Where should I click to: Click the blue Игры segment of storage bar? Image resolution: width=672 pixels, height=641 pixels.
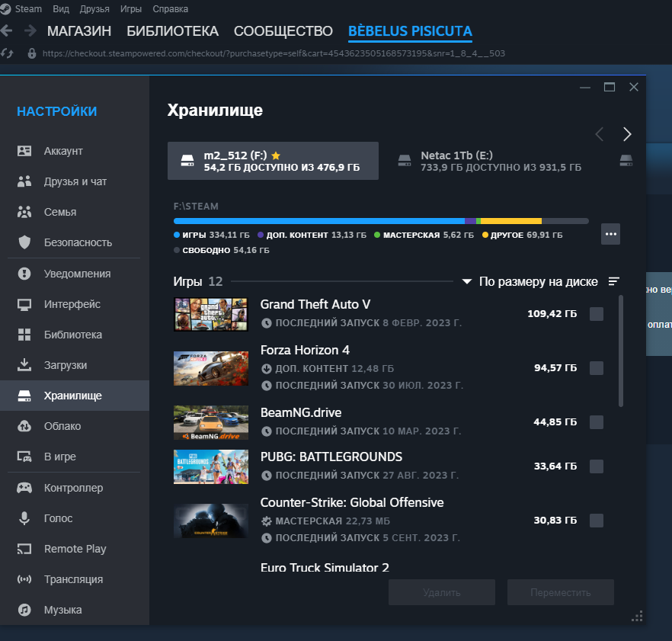pos(318,221)
